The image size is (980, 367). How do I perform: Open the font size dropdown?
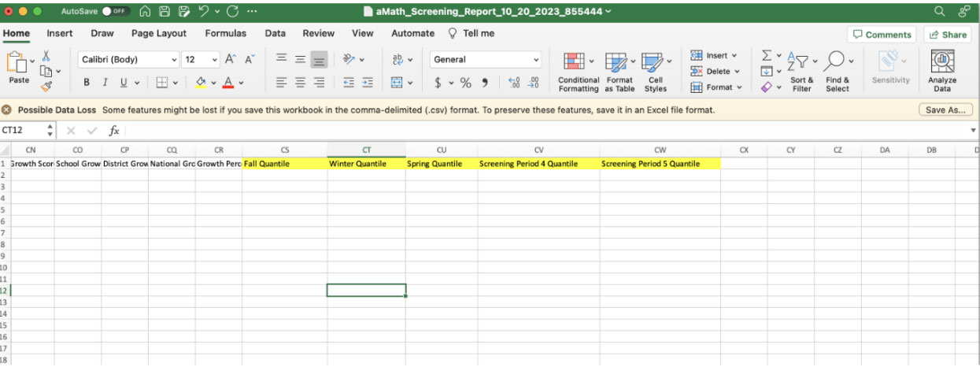pos(215,60)
